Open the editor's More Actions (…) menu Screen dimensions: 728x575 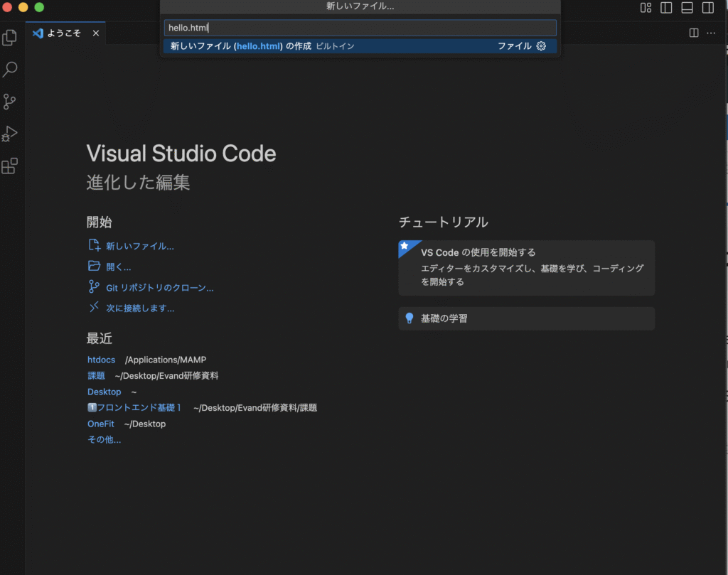(711, 33)
